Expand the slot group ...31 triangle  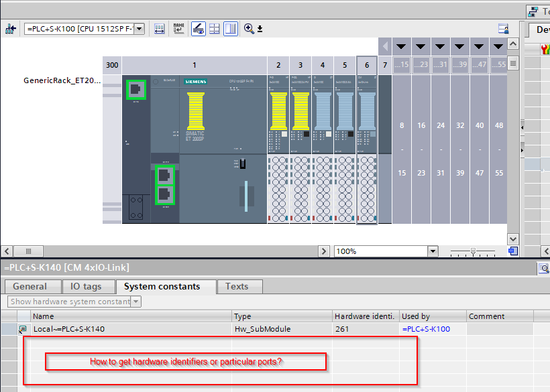click(x=440, y=46)
